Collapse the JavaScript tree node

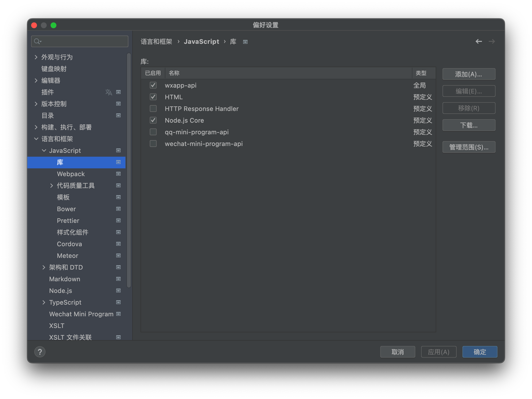pyautogui.click(x=44, y=151)
